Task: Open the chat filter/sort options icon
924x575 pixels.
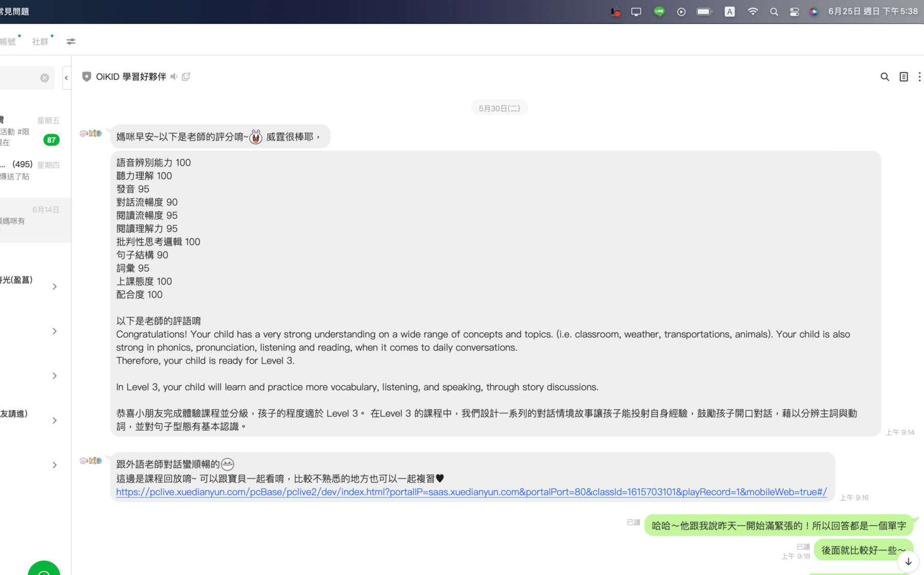Action: (70, 42)
